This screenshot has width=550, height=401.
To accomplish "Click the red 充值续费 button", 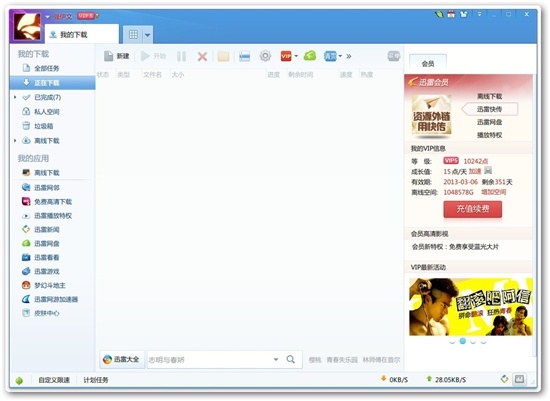I will click(472, 209).
